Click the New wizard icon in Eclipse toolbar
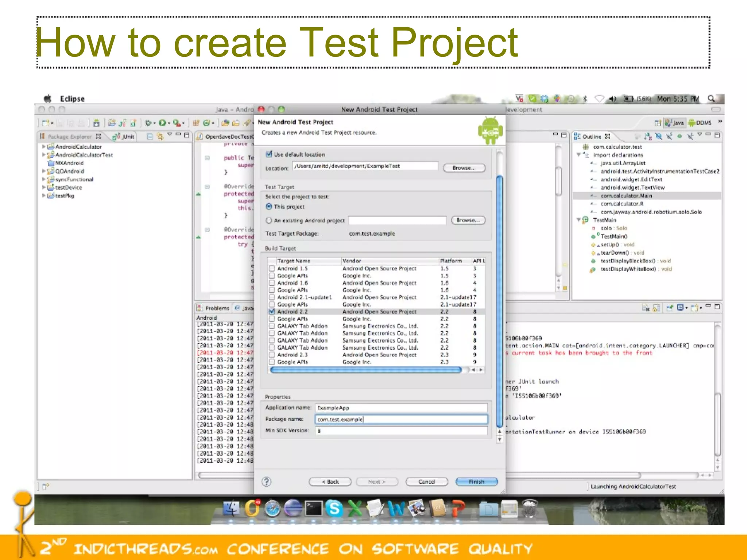 [46, 123]
